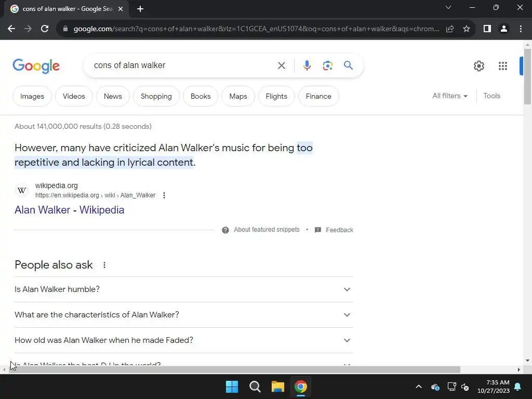Click the Wikipedia favicon icon

[x=22, y=190]
